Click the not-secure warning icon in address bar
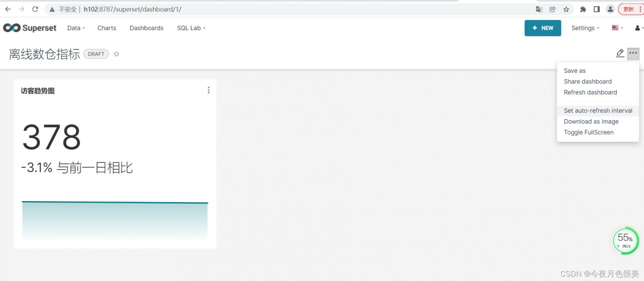 pyautogui.click(x=53, y=9)
